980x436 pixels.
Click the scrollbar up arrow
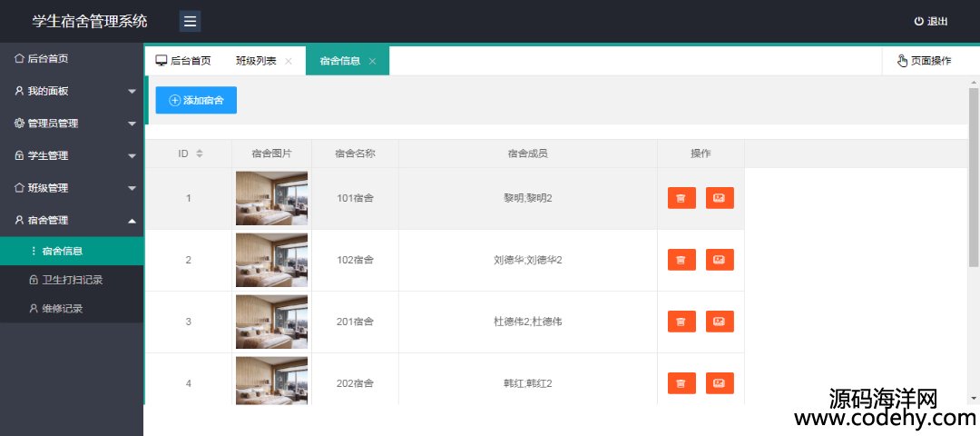pyautogui.click(x=973, y=83)
